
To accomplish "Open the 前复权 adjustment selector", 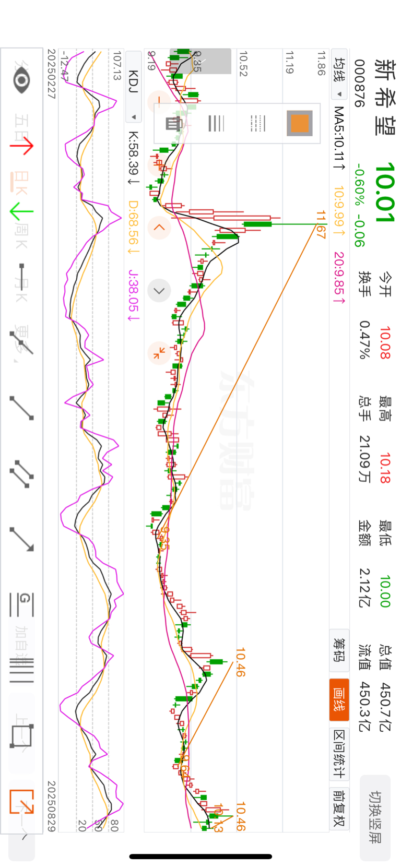I will click(x=340, y=808).
